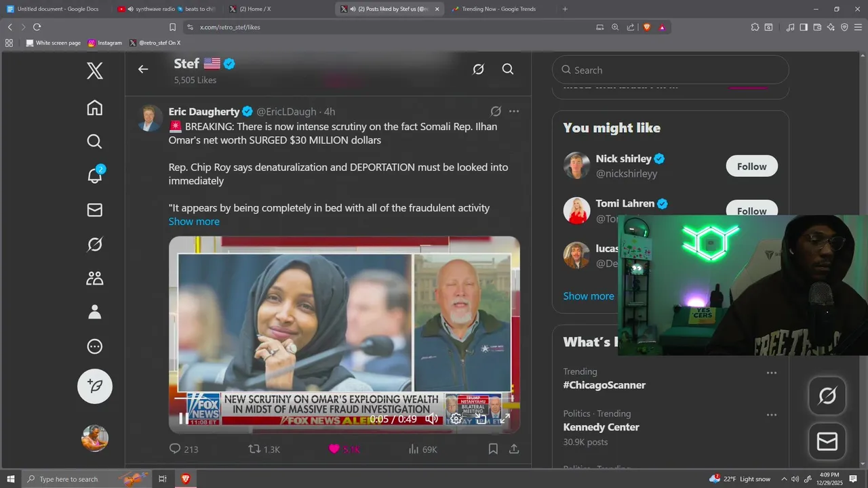868x488 pixels.
Task: Open Brave Wallet icon
Action: [x=817, y=27]
